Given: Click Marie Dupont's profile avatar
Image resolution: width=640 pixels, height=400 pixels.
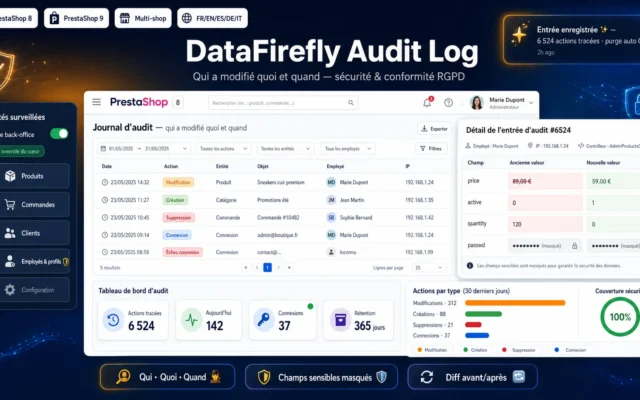Looking at the screenshot, I should [x=476, y=102].
